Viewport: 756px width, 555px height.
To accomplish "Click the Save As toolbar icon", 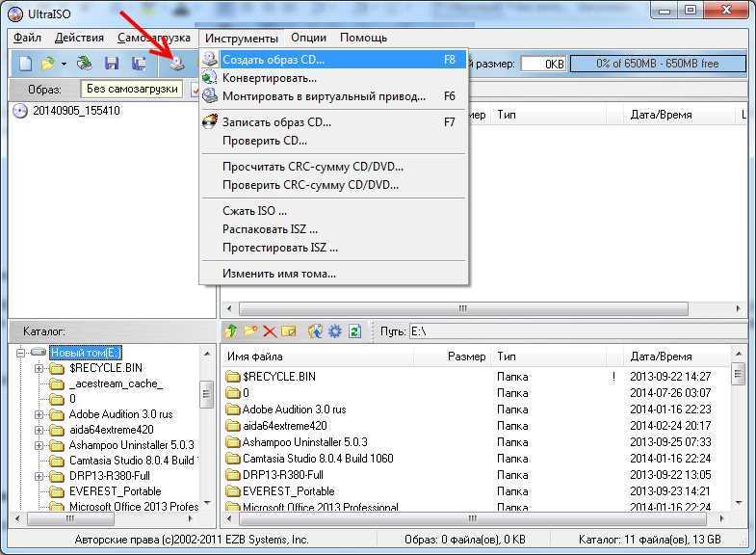I will click(140, 64).
